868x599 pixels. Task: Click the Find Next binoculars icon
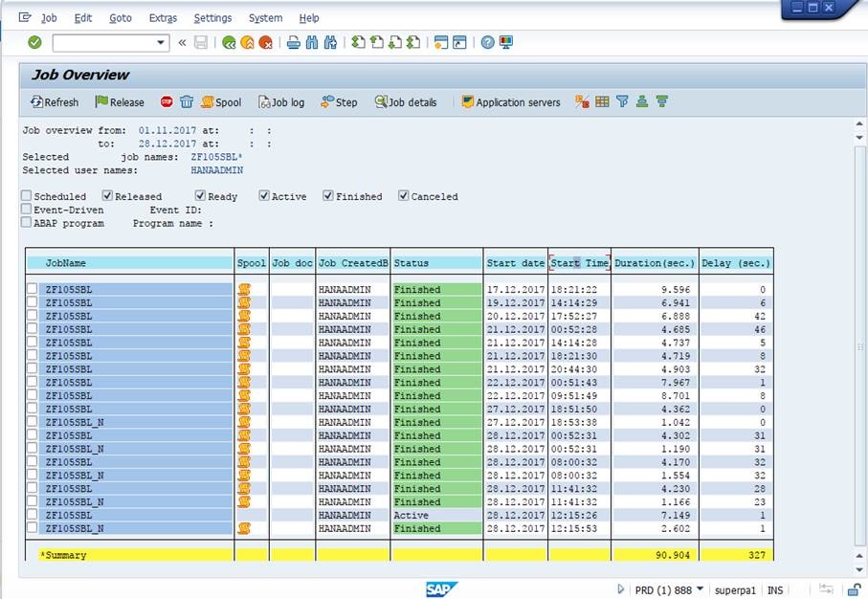click(330, 43)
